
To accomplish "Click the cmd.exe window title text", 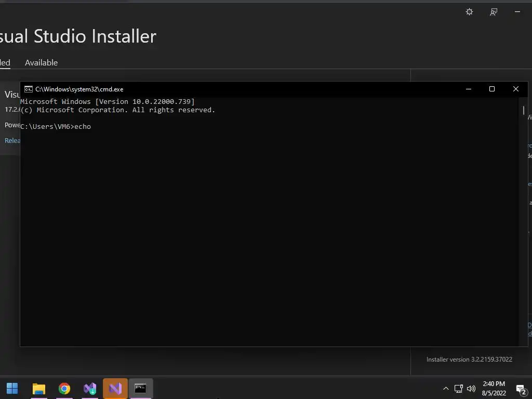I will pyautogui.click(x=79, y=89).
